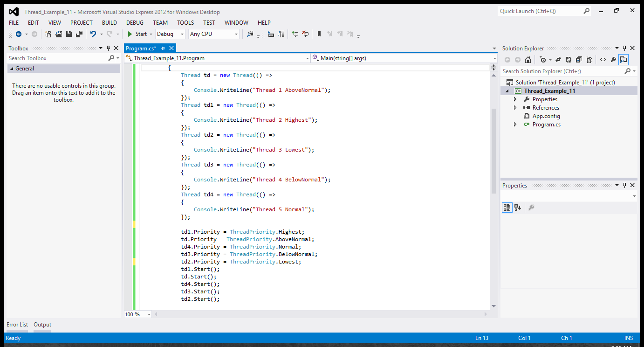Click the View Code icon in Solution Explorer
Screen dimensions: 644x347
pos(603,60)
